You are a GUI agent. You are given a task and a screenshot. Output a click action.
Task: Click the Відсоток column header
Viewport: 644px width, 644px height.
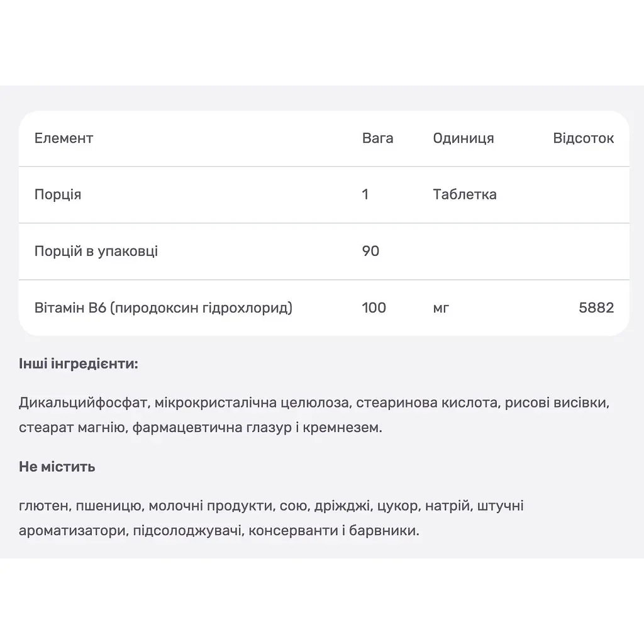pos(583,138)
